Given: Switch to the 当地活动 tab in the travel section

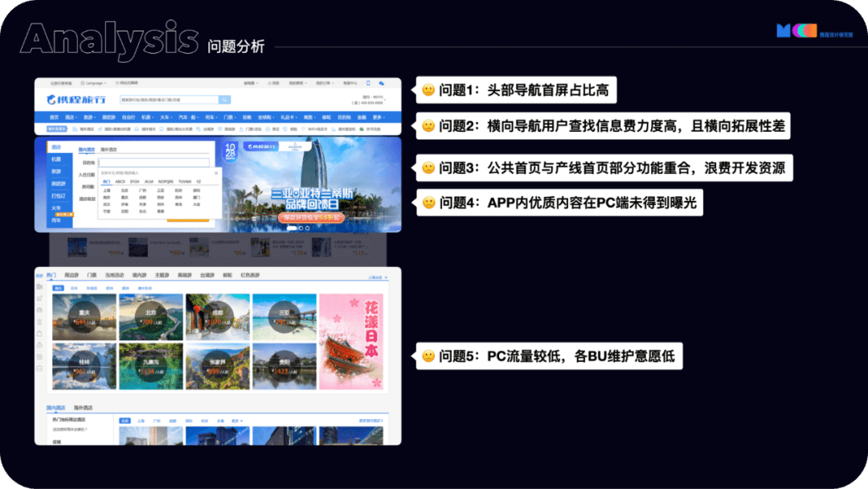Looking at the screenshot, I should [x=115, y=275].
